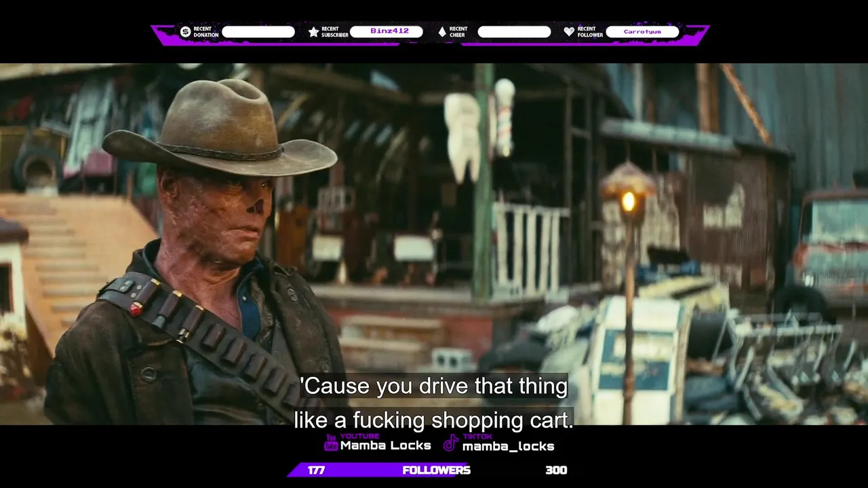This screenshot has height=488, width=868.
Task: Click the empty recent donation field
Action: coord(258,32)
